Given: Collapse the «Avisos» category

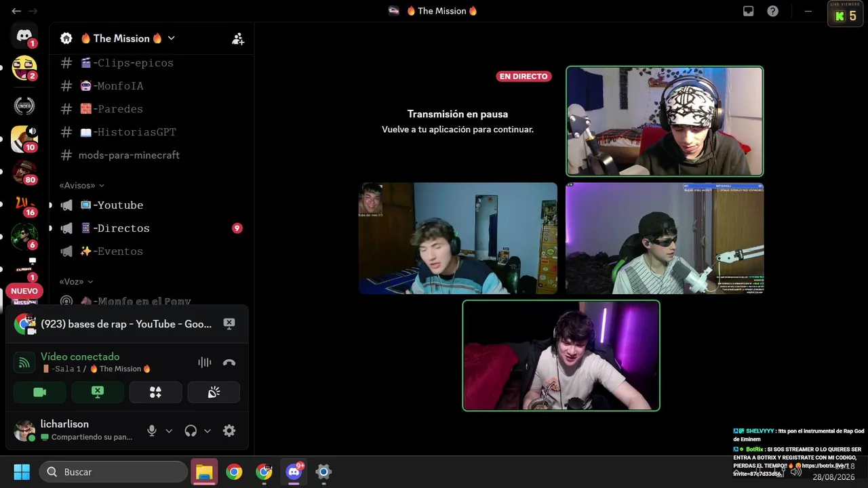Looking at the screenshot, I should coord(82,185).
